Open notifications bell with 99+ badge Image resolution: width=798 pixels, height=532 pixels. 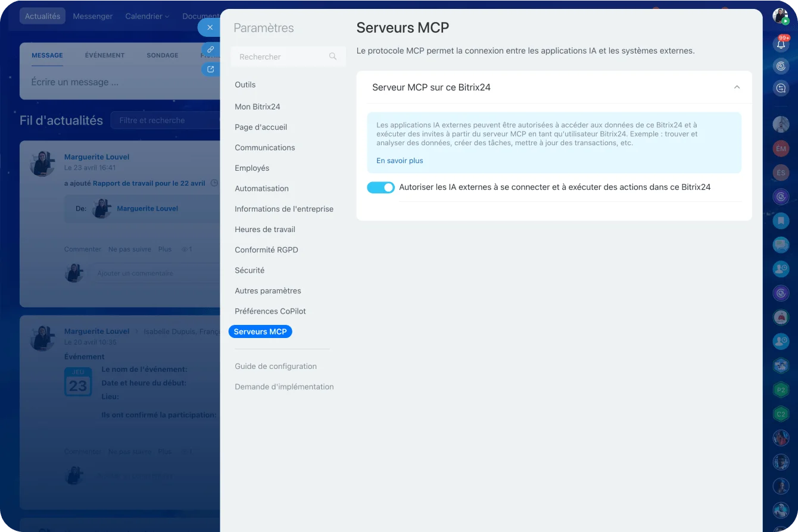(781, 43)
